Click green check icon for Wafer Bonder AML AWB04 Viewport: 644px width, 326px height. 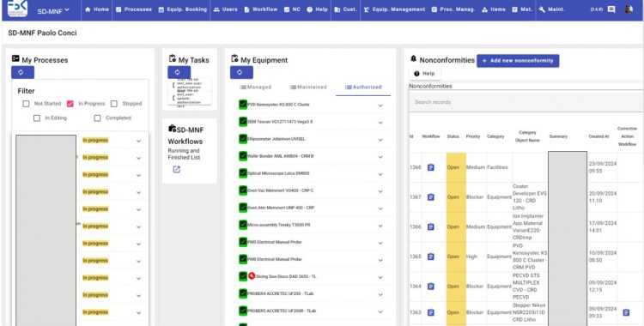pyautogui.click(x=243, y=156)
